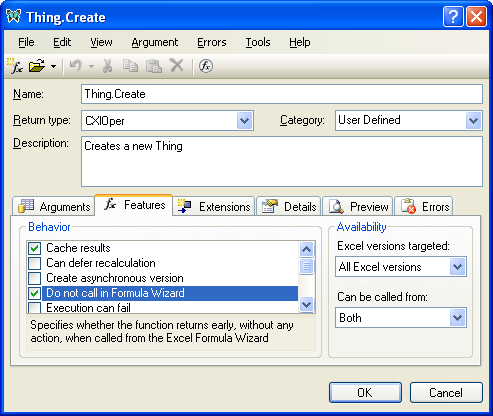Viewport: 493px width, 416px height.
Task: Click the OK button
Action: [365, 393]
